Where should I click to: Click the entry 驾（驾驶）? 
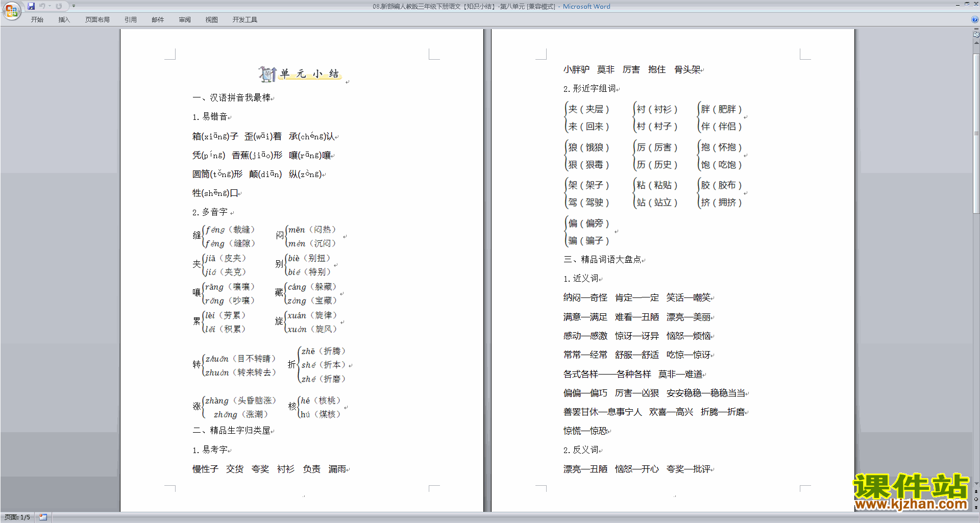point(589,203)
